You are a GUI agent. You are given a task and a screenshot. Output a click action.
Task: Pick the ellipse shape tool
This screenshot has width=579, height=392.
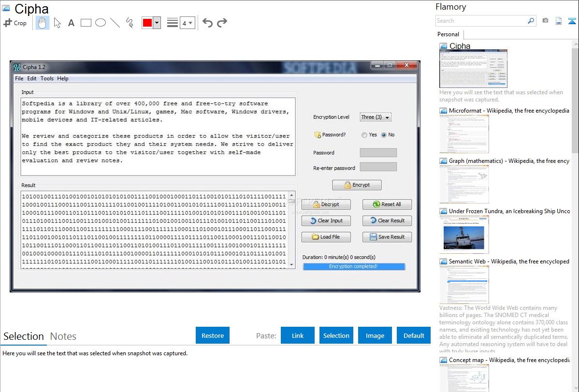click(101, 23)
